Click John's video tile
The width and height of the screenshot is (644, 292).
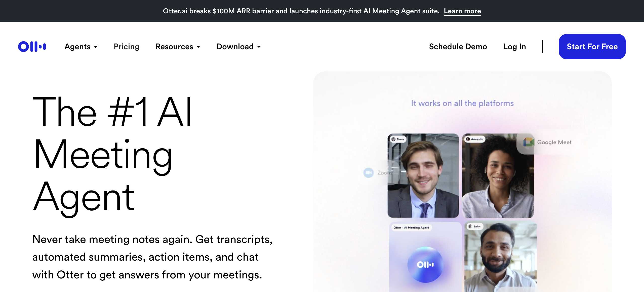point(500,257)
